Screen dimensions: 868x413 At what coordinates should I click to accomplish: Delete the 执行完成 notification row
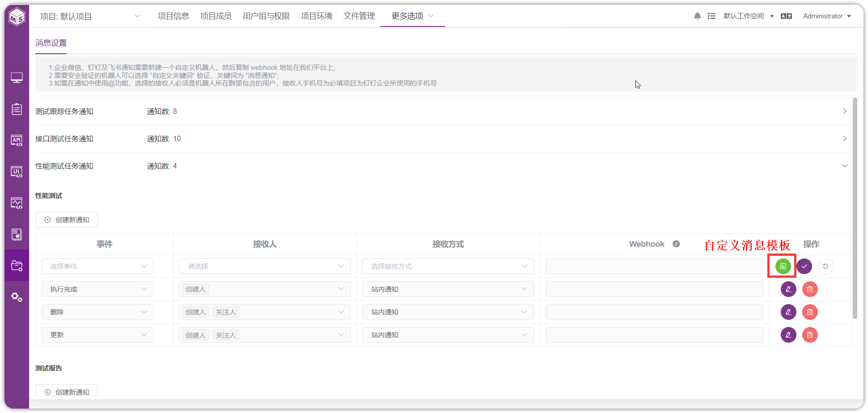click(810, 289)
